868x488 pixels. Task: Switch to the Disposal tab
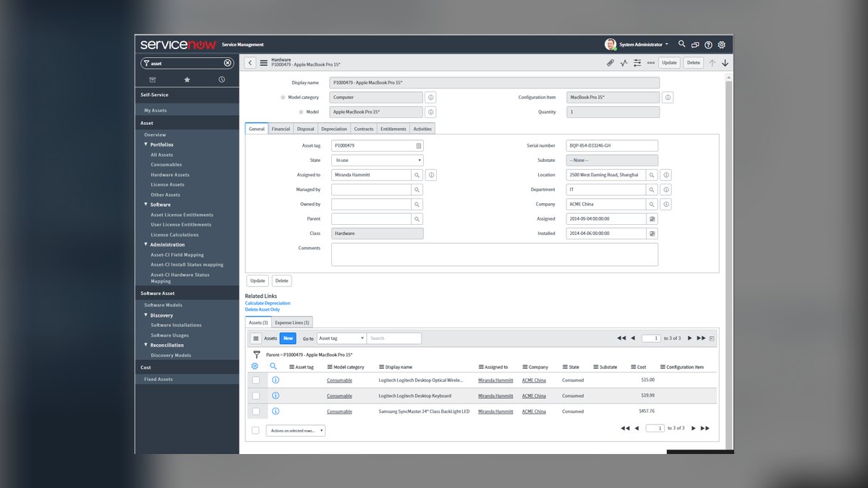305,129
